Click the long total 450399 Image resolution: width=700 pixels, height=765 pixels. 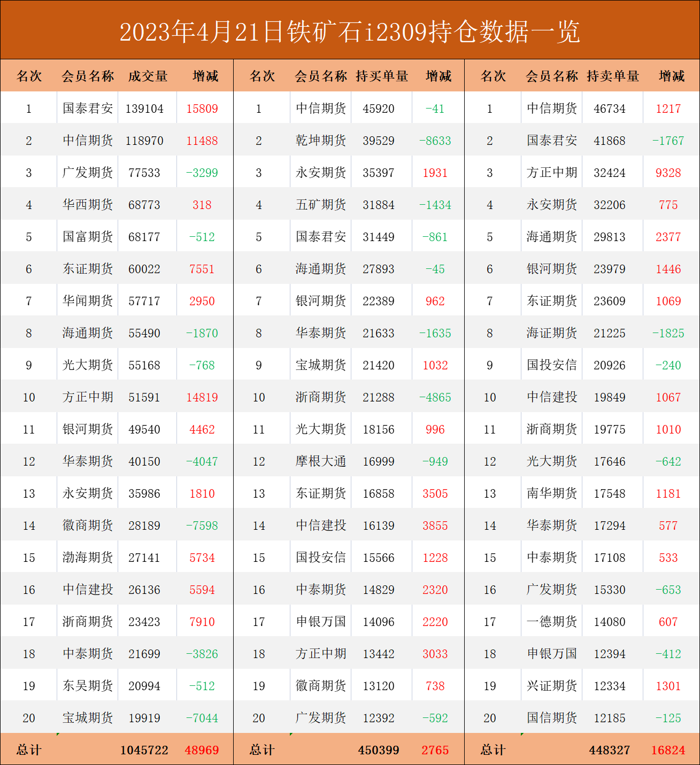(379, 750)
